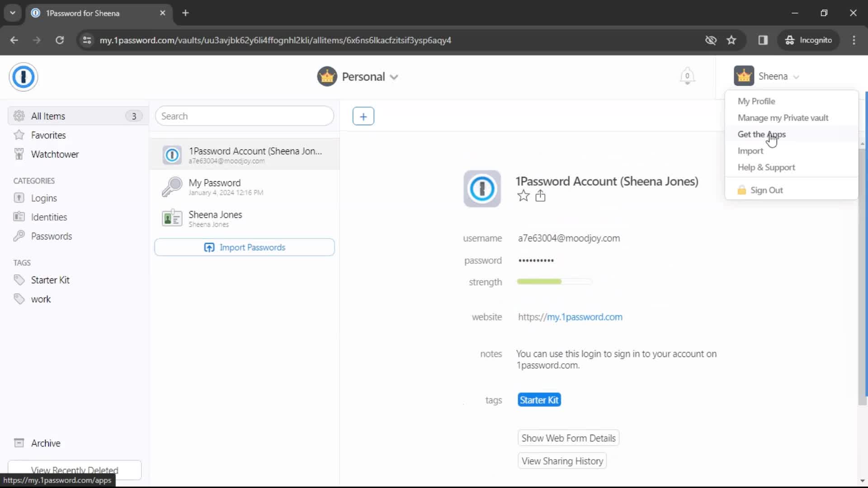868x488 pixels.
Task: Click Show Web Form Details
Action: coord(568,438)
